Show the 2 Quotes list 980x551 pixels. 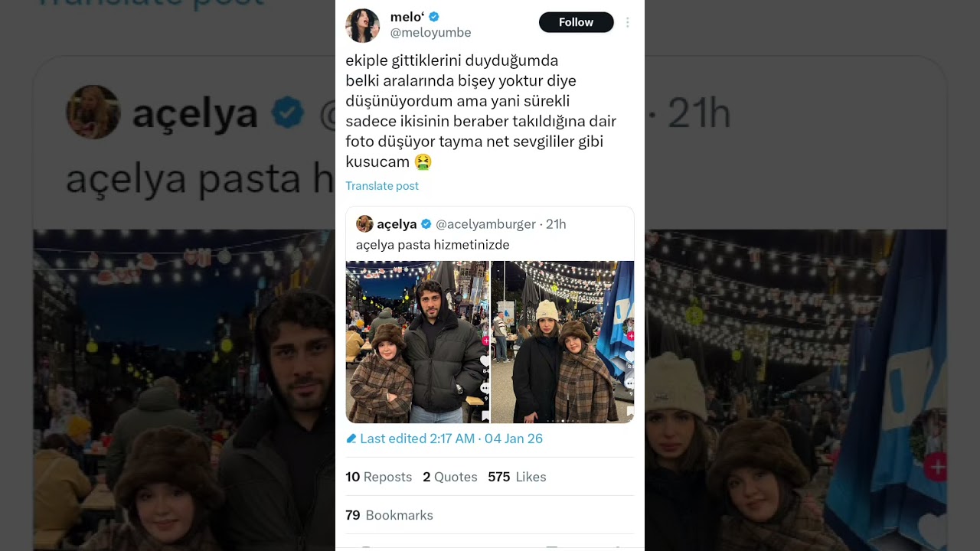click(449, 477)
